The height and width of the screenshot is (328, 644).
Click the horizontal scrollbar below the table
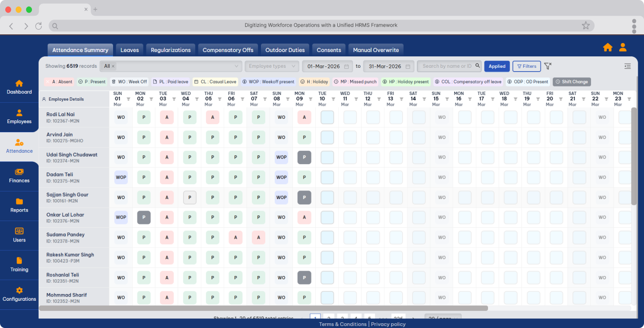(263, 308)
